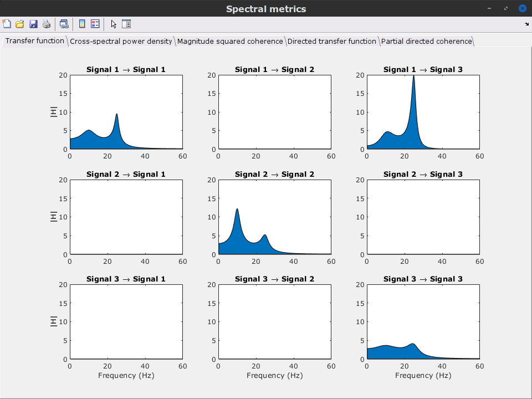
Task: Show the Partial directed coherence tab
Action: [426, 42]
